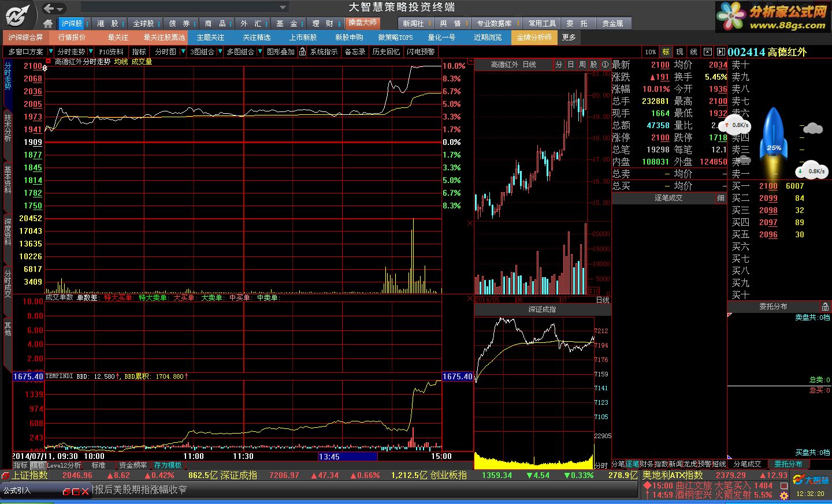Image resolution: width=832 pixels, height=504 pixels.
Task: Click the home icon in the top toolbar
Action: click(x=48, y=24)
